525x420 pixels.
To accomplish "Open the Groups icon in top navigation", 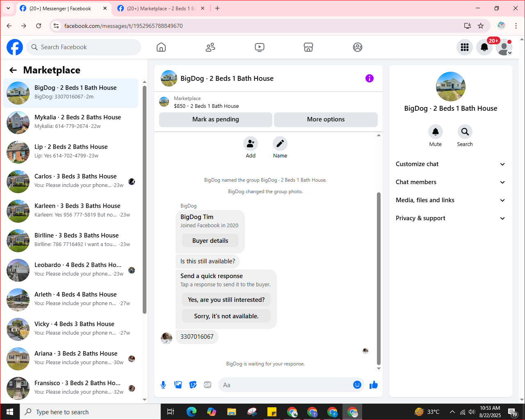I will 358,47.
